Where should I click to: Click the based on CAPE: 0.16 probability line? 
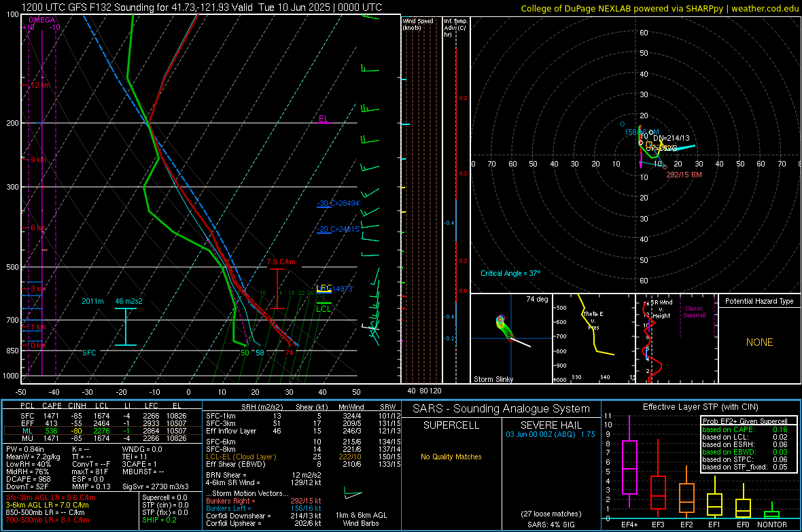[745, 429]
